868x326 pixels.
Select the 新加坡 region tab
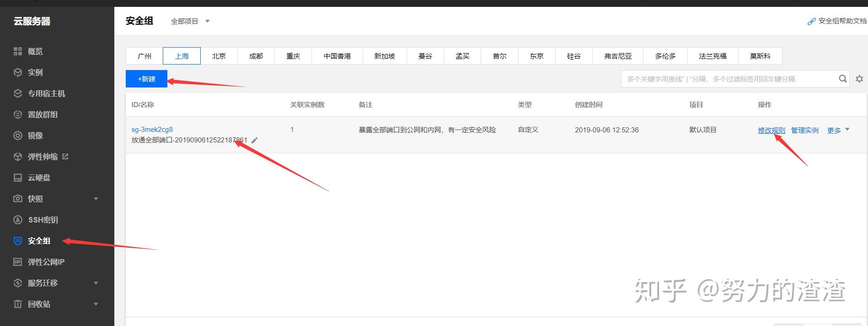pyautogui.click(x=385, y=56)
